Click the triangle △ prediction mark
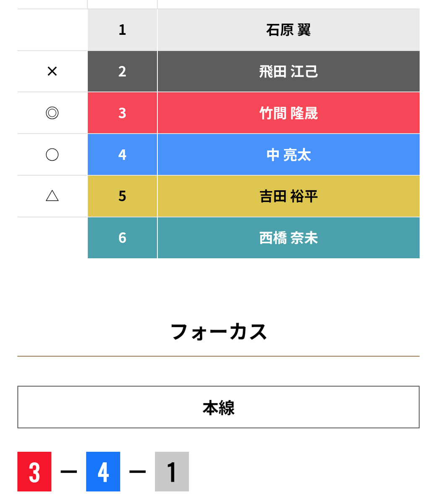Image resolution: width=437 pixels, height=504 pixels. [52, 196]
